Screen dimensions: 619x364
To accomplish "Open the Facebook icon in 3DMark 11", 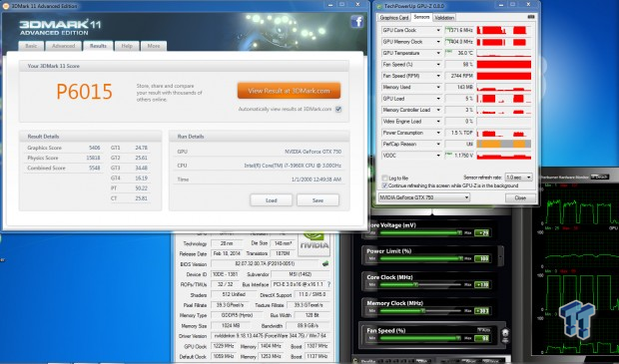I will pos(356,21).
